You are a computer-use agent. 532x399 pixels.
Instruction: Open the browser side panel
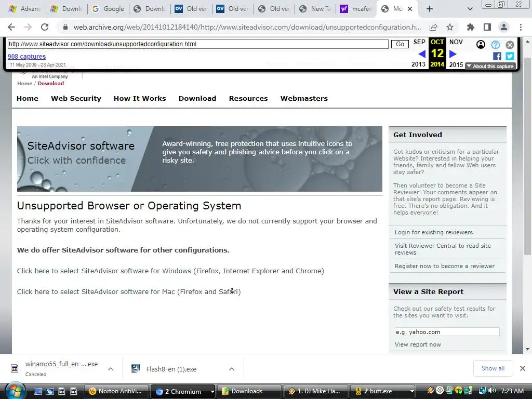[487, 27]
